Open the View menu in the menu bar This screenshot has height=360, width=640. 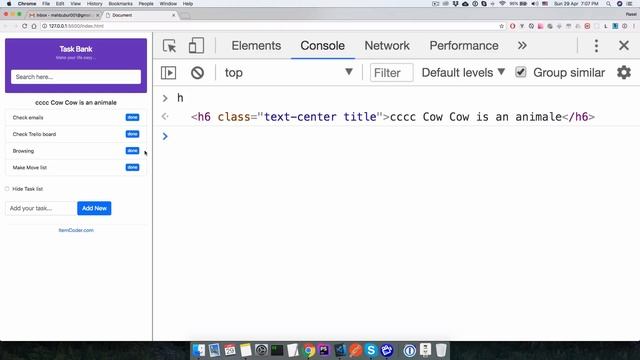pyautogui.click(x=76, y=4)
